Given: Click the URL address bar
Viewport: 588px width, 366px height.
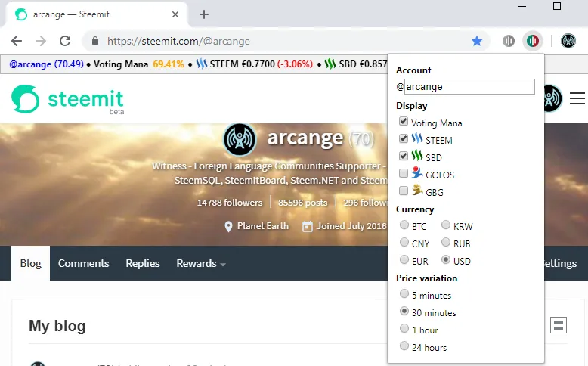Looking at the screenshot, I should (x=285, y=41).
